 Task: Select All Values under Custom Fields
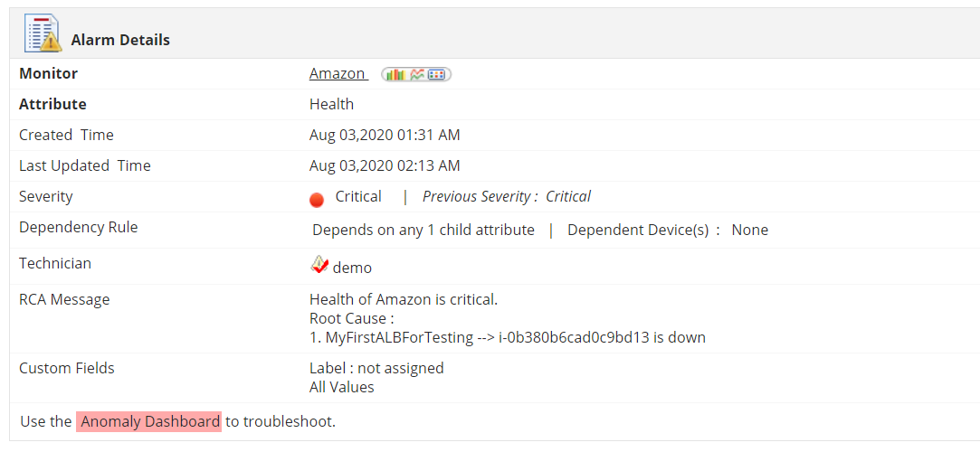(x=341, y=387)
